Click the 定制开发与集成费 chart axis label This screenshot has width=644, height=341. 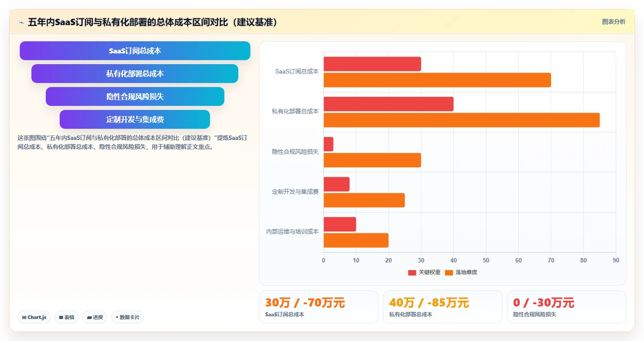click(x=295, y=192)
